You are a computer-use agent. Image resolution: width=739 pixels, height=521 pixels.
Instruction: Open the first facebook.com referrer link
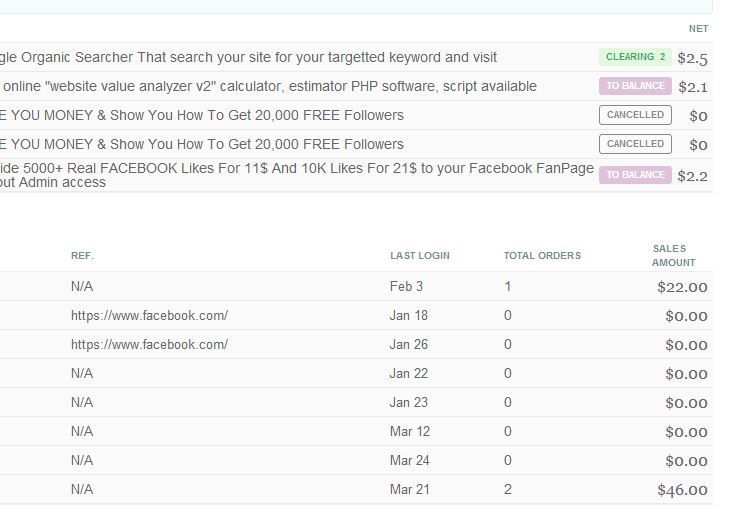(149, 316)
